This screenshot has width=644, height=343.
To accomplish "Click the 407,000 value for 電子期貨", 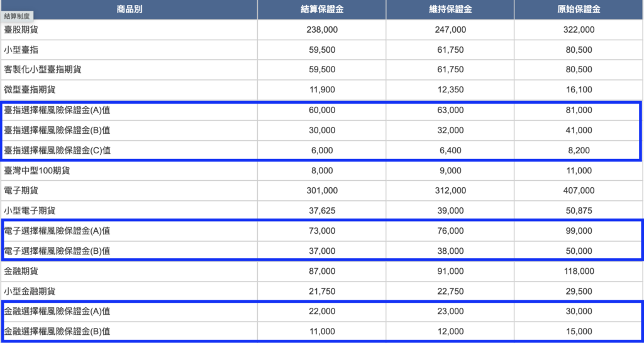I will coord(579,191).
